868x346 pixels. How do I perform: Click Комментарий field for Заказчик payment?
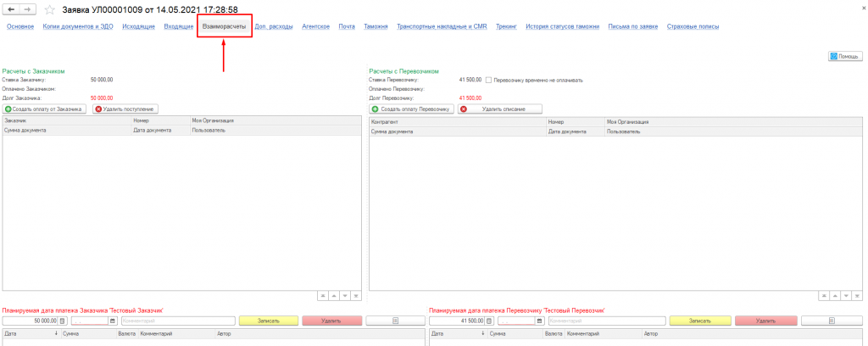tap(178, 321)
